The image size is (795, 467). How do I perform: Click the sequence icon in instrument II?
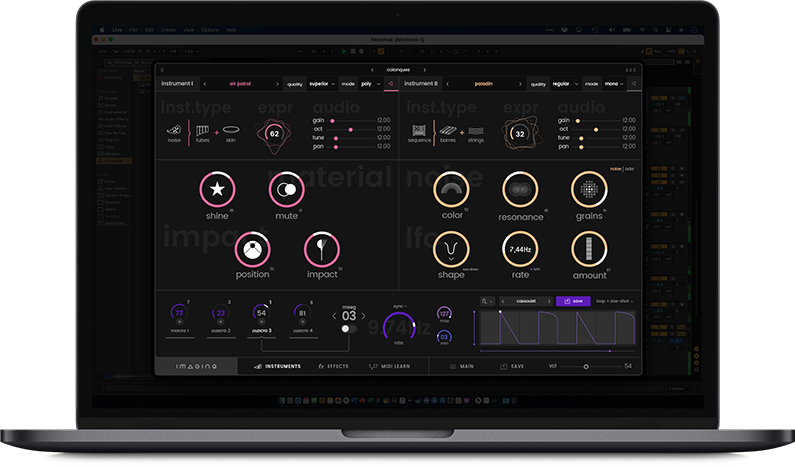point(419,131)
